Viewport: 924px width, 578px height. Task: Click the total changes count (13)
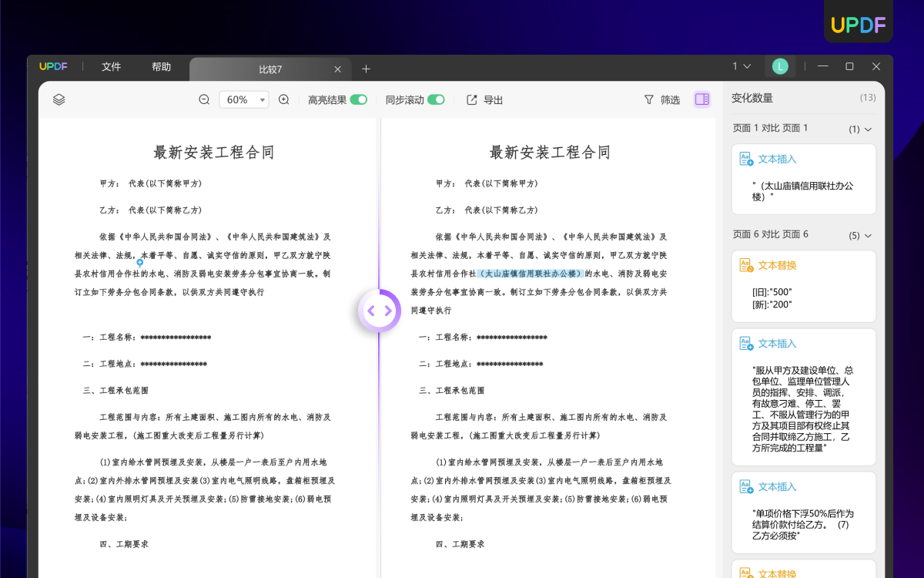pos(868,98)
